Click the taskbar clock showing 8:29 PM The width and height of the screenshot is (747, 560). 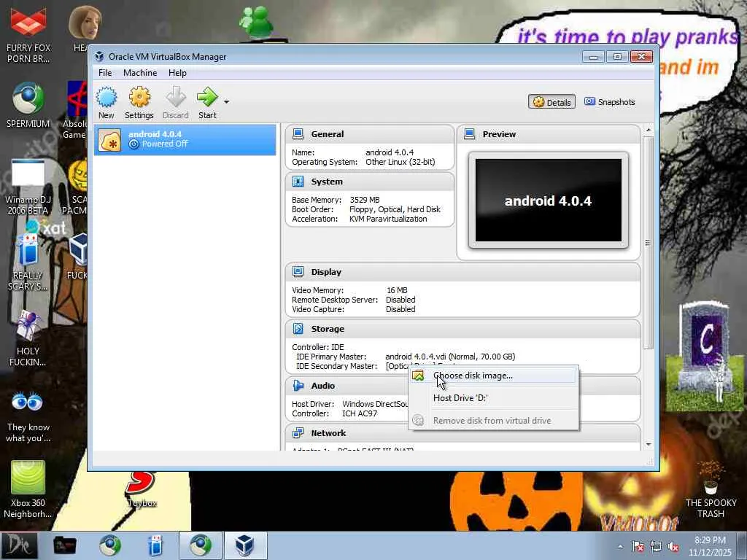pos(710,546)
